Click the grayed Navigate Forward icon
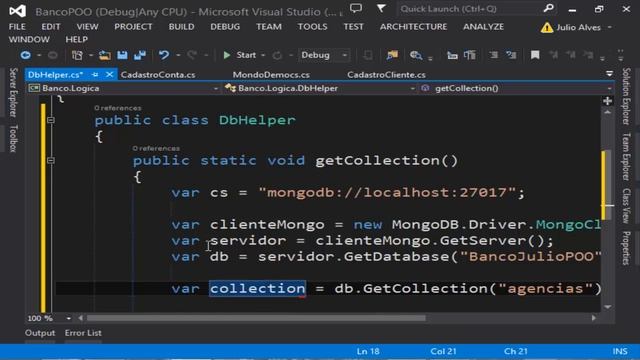 tap(53, 55)
